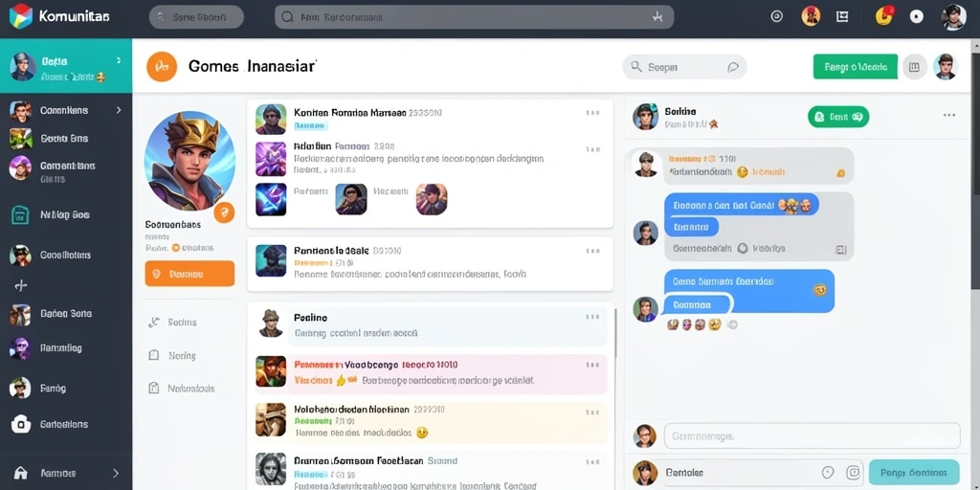Open three-dot menu in Sorithe chat header
The width and height of the screenshot is (980, 490).
click(949, 115)
